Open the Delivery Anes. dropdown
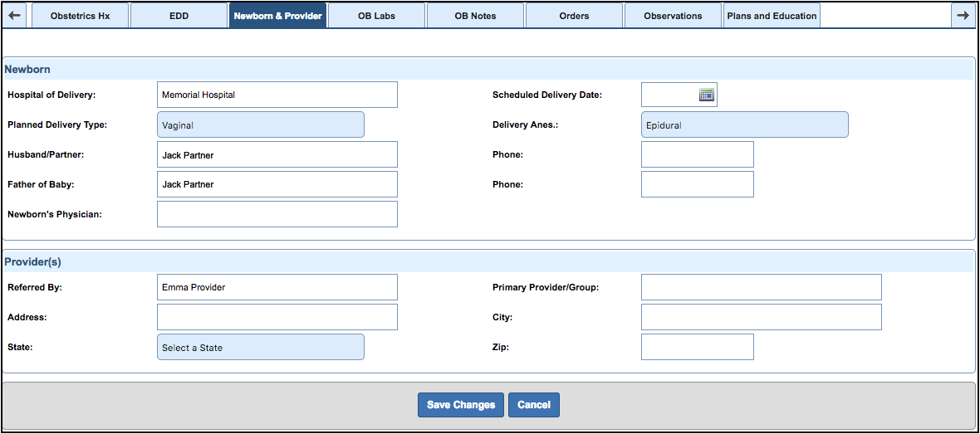The image size is (980, 434). coord(744,125)
